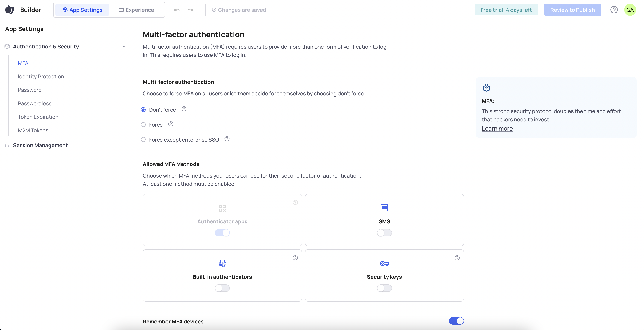Image resolution: width=644 pixels, height=330 pixels.
Task: Click help icon for Force except enterprise SSO
Action: click(x=227, y=139)
